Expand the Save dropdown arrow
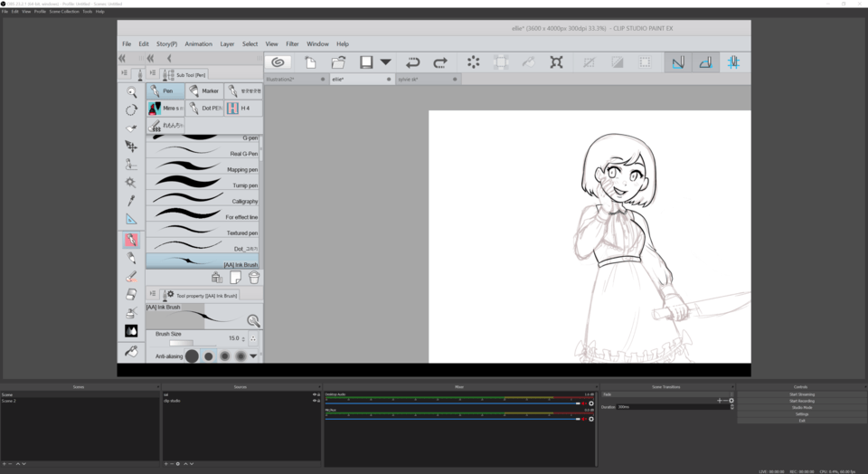The image size is (868, 474). point(386,62)
